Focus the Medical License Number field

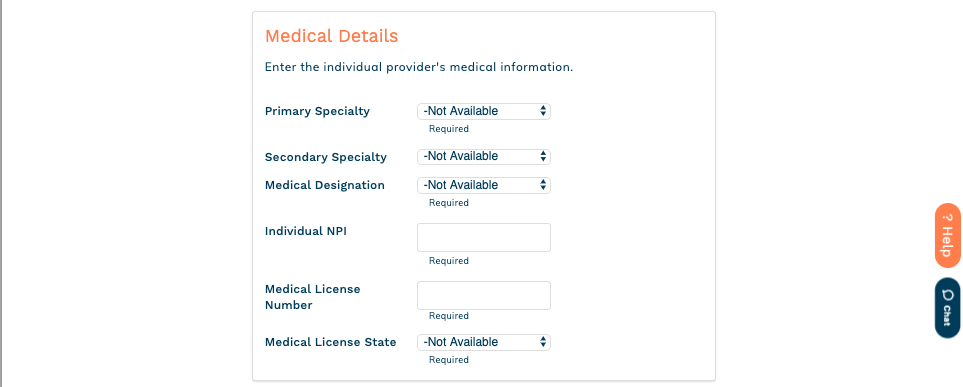(484, 295)
